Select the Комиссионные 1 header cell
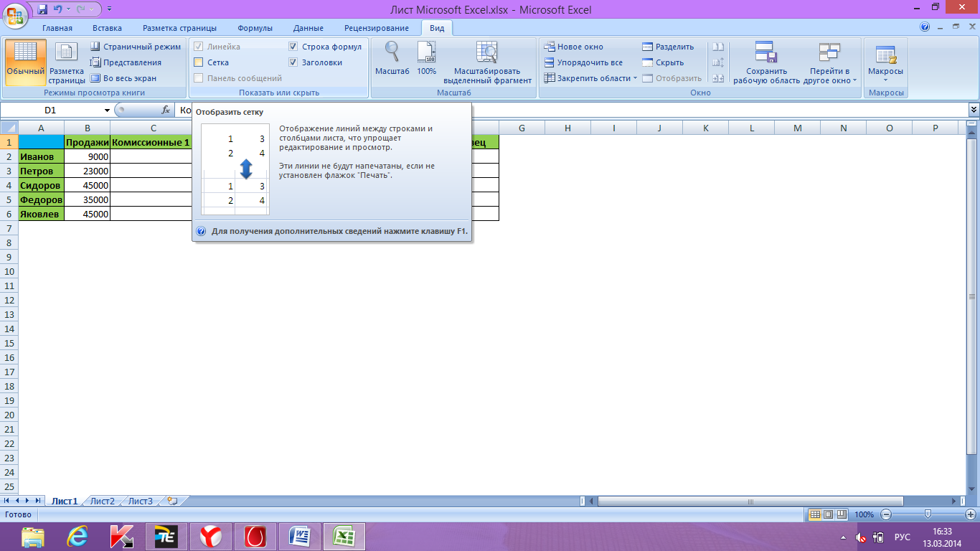This screenshot has width=980, height=551. tap(151, 142)
